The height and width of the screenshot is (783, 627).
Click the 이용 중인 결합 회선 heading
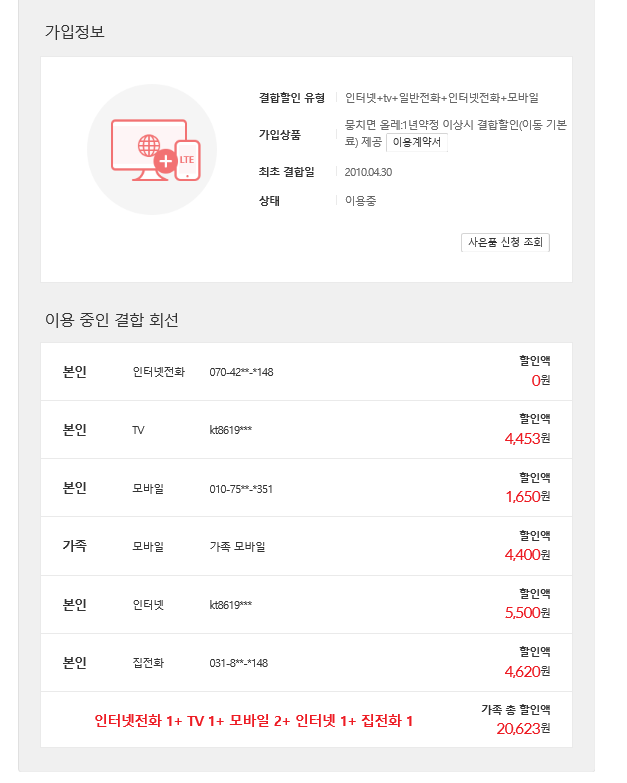[x=112, y=320]
